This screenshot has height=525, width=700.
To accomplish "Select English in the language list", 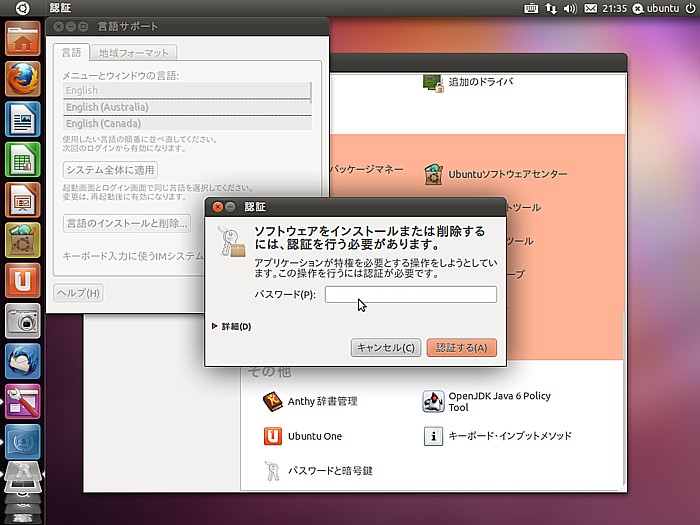I will click(187, 90).
